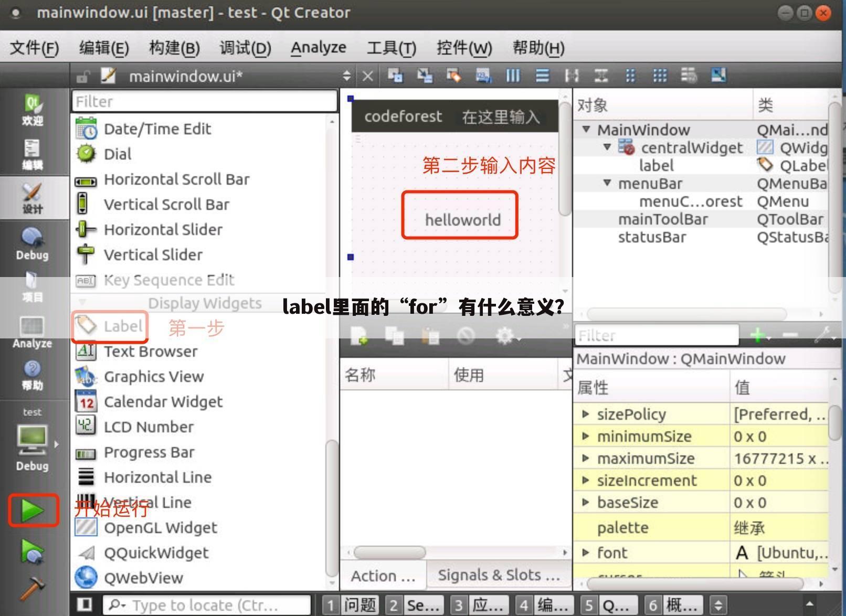Image resolution: width=846 pixels, height=616 pixels.
Task: Click the Break Layout toolbar icon
Action: pyautogui.click(x=689, y=76)
